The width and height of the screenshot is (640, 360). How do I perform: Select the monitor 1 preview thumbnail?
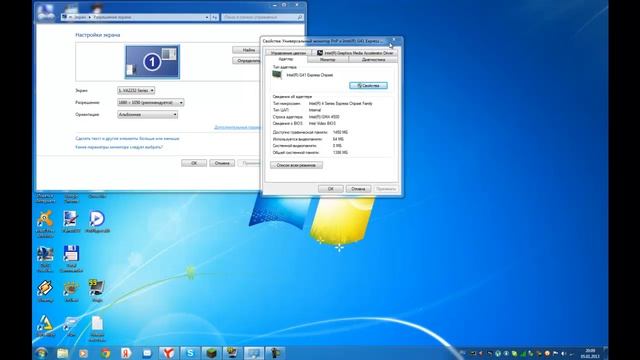[x=152, y=62]
